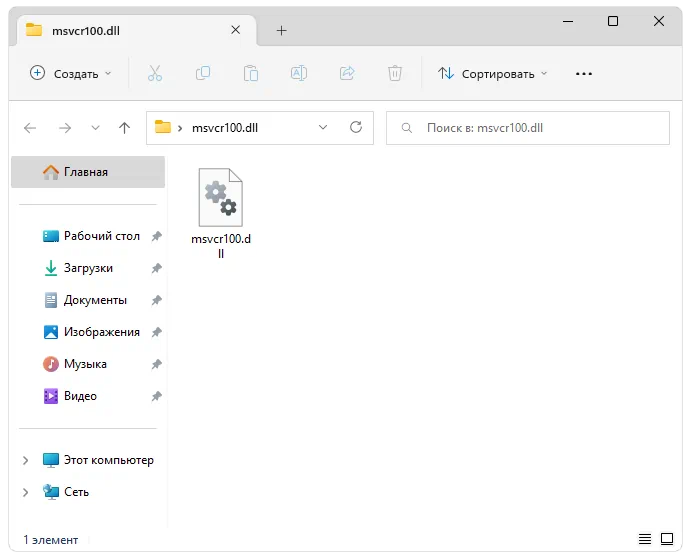688x558 pixels.
Task: Navigate up one folder level
Action: pos(125,128)
